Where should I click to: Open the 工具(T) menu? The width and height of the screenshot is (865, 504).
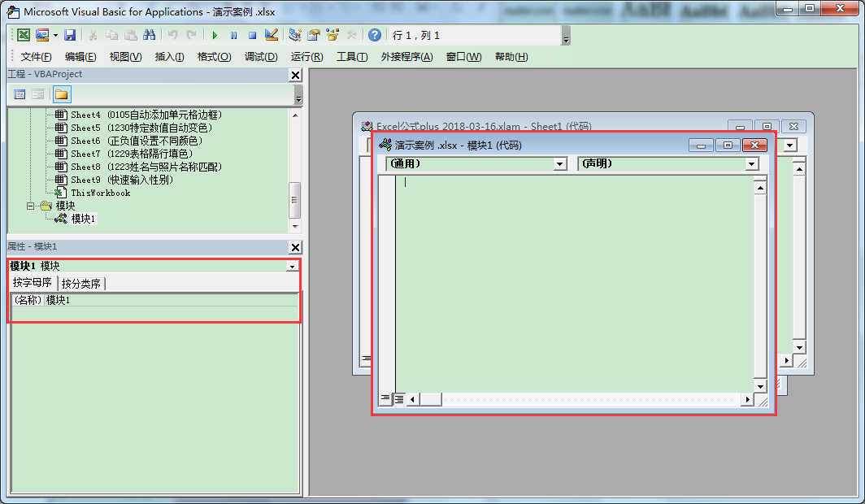pyautogui.click(x=352, y=57)
